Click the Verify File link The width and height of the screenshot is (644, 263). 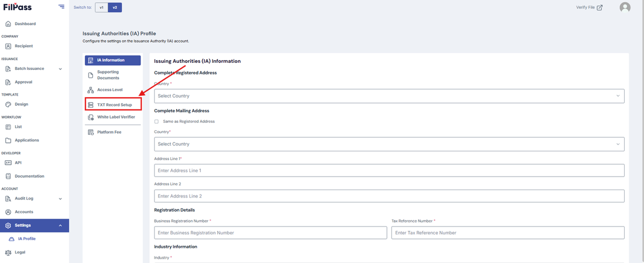coord(589,7)
